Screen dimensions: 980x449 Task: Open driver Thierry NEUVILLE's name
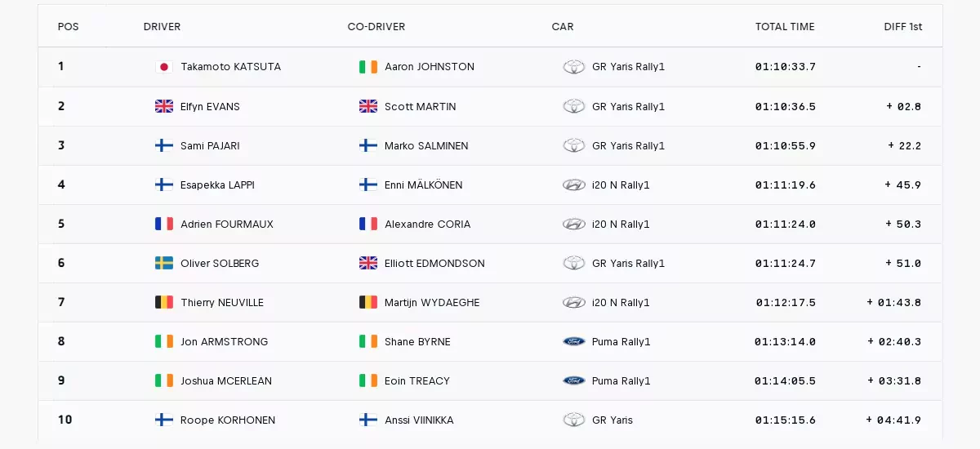point(222,302)
